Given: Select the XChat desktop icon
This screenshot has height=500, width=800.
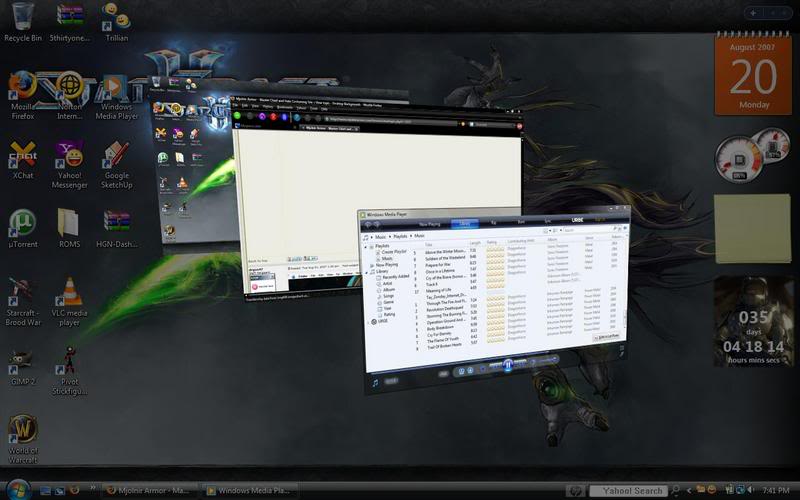Looking at the screenshot, I should click(22, 160).
